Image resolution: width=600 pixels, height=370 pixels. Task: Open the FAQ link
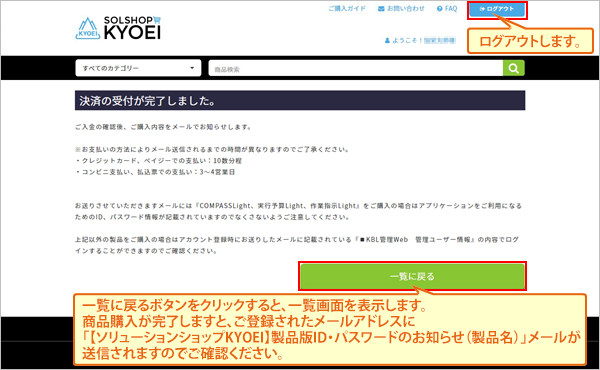point(451,8)
